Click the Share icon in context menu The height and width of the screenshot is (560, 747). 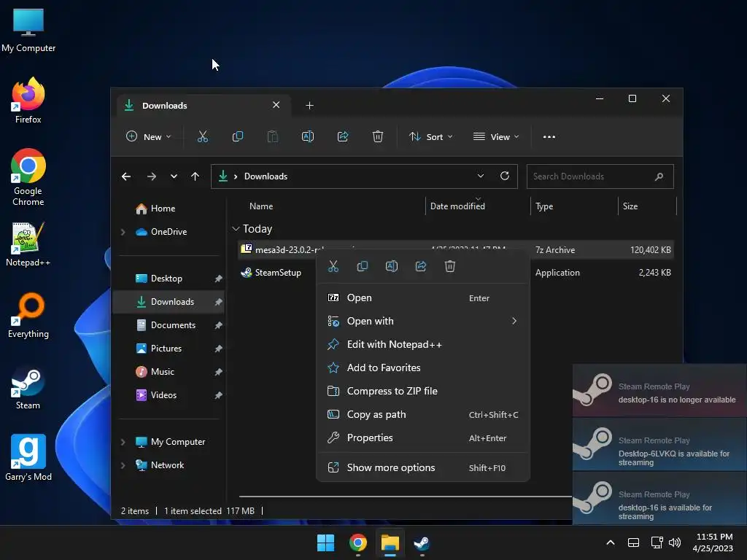click(x=421, y=266)
